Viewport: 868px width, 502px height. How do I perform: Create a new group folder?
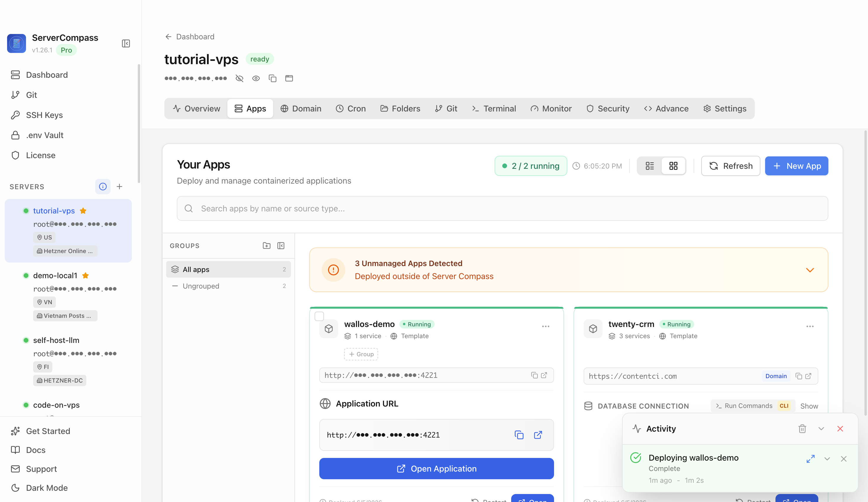(266, 246)
